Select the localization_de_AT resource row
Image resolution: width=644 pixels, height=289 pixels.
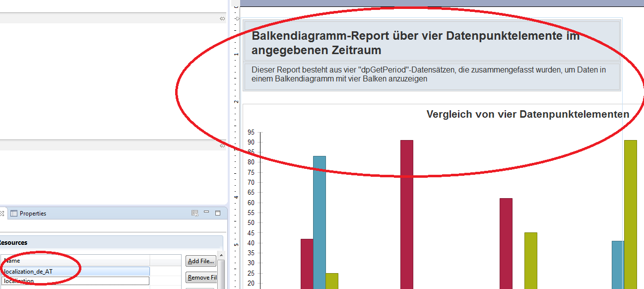[74, 271]
